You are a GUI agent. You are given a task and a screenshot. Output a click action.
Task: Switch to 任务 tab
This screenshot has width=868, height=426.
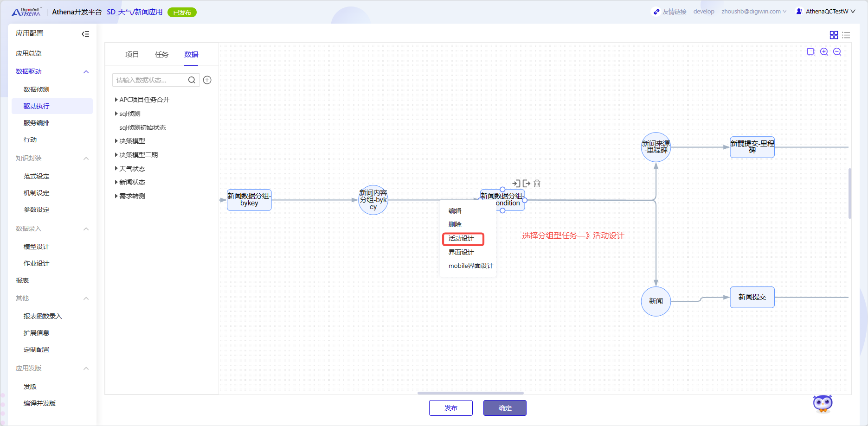tap(161, 55)
